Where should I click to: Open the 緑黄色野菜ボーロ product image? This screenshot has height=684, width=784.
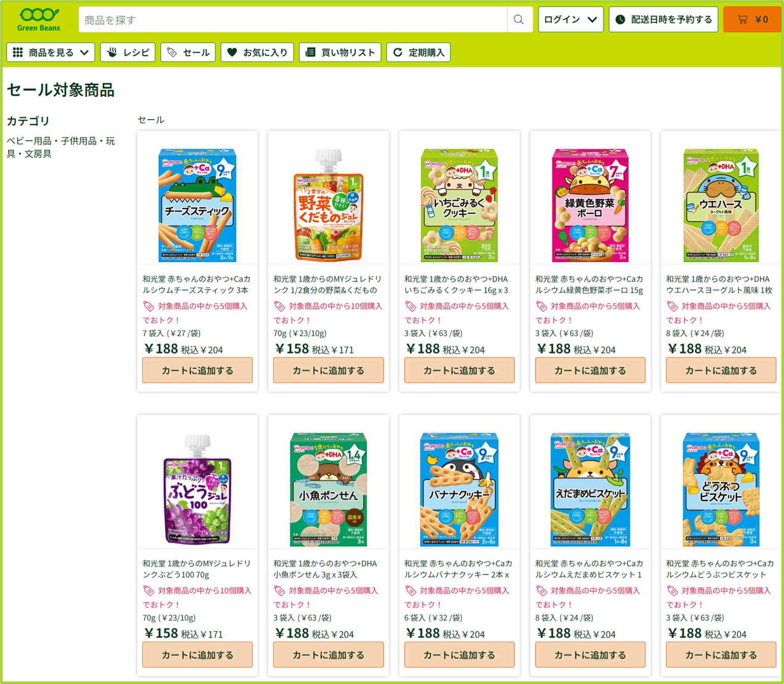590,205
